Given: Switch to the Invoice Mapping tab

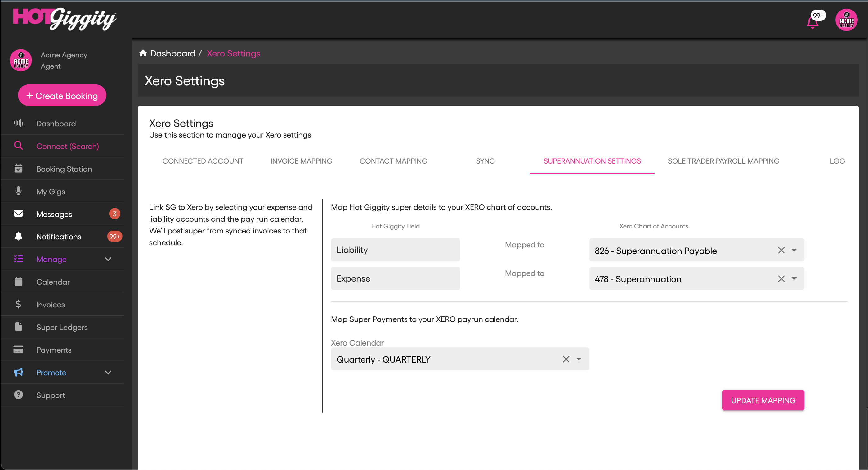Looking at the screenshot, I should [x=301, y=161].
